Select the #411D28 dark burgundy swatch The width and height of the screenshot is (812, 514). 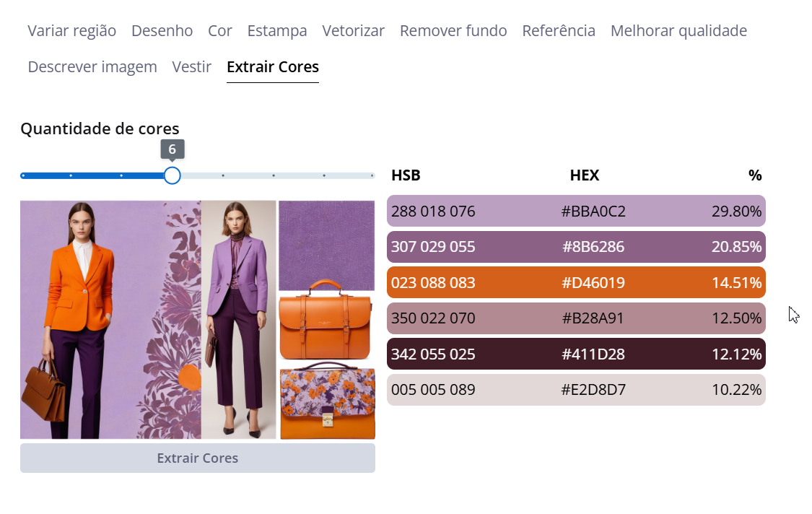[x=576, y=354]
